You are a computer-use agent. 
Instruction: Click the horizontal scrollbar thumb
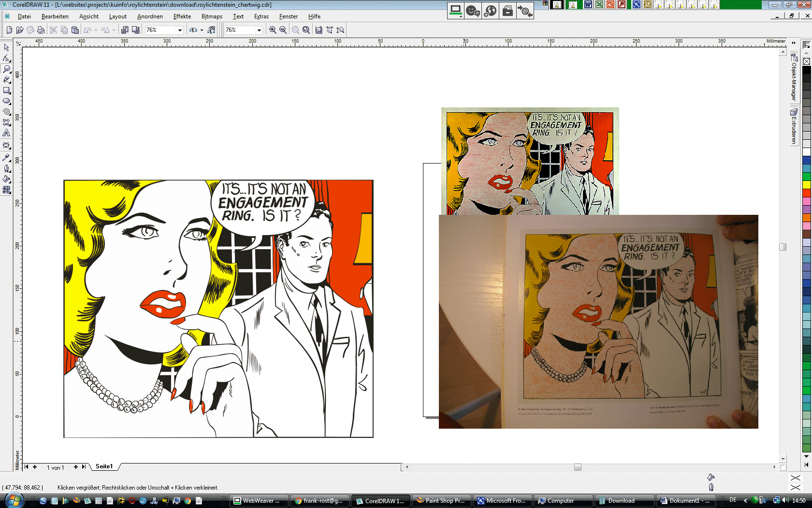point(578,467)
